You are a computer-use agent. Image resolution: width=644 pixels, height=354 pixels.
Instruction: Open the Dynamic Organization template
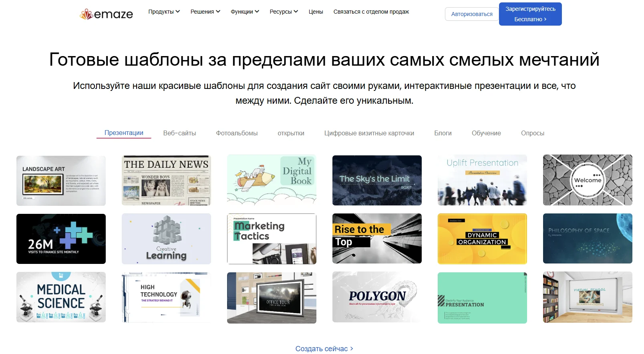click(482, 239)
